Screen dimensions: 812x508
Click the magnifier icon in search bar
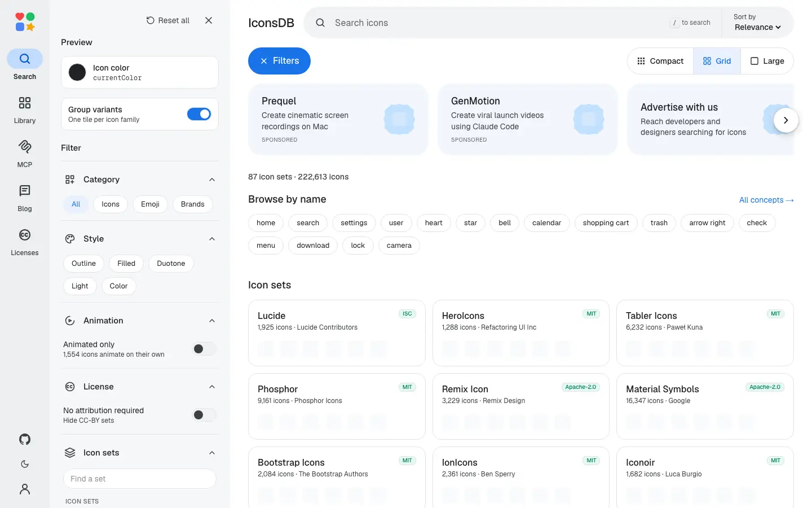[x=320, y=23]
